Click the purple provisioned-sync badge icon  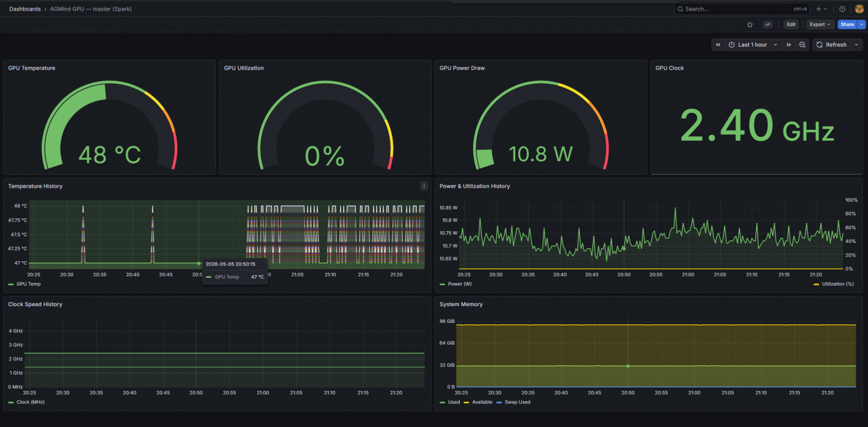pos(768,24)
